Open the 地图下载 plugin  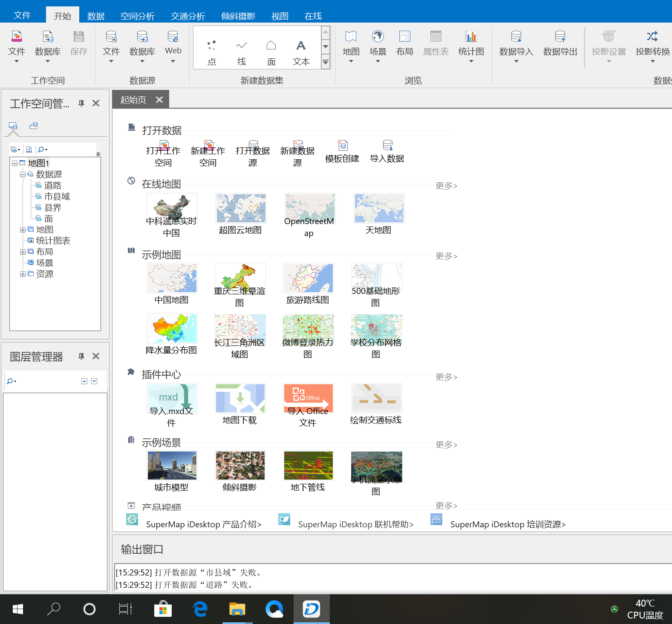coord(240,398)
